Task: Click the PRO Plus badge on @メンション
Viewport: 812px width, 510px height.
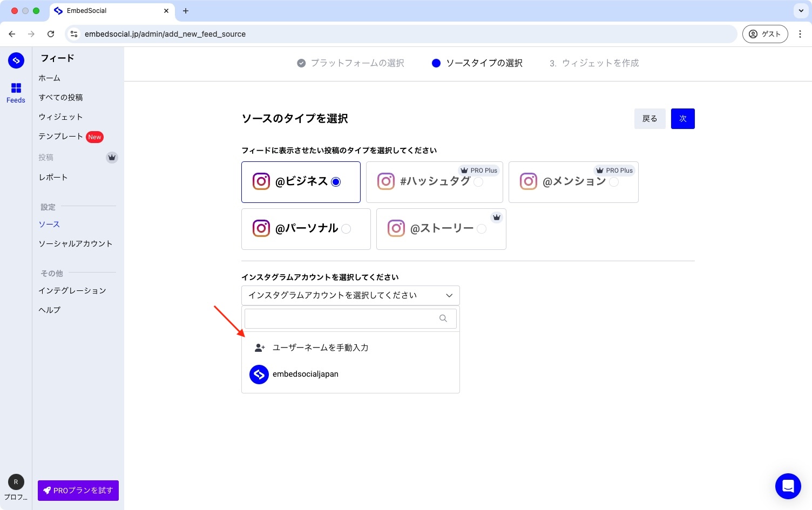Action: tap(614, 171)
